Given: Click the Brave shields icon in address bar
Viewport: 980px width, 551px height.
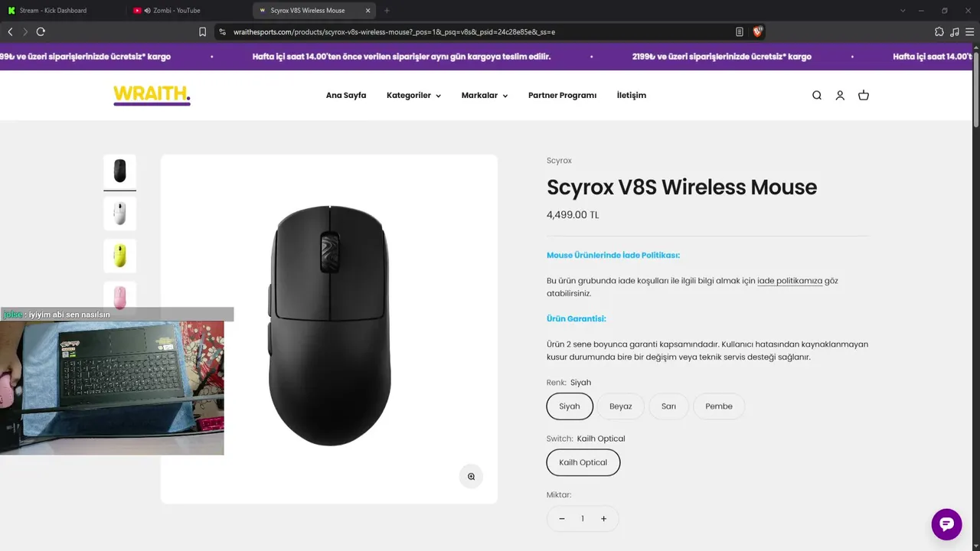Looking at the screenshot, I should 758,31.
